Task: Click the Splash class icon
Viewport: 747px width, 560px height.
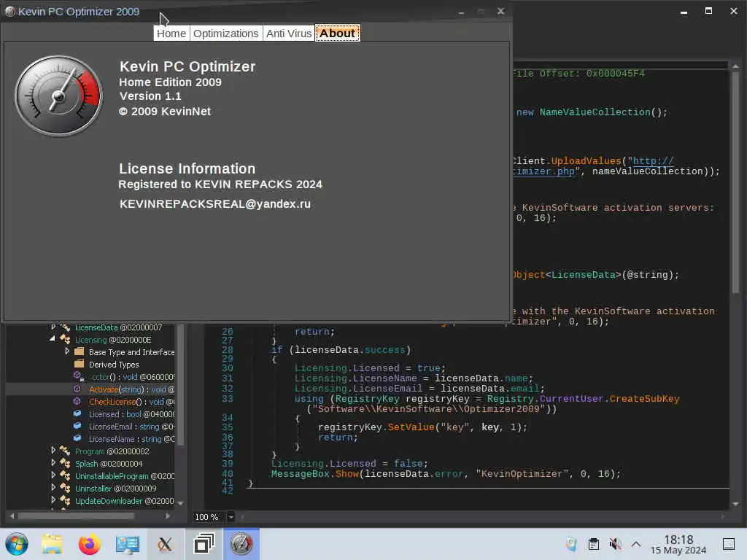Action: click(x=65, y=463)
